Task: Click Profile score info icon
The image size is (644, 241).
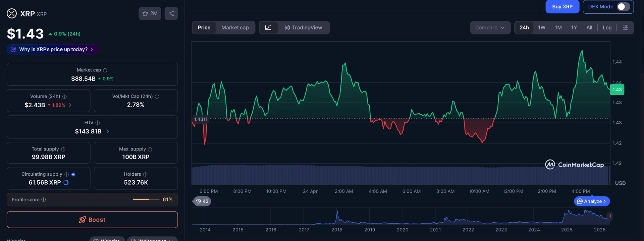Action: [43, 199]
